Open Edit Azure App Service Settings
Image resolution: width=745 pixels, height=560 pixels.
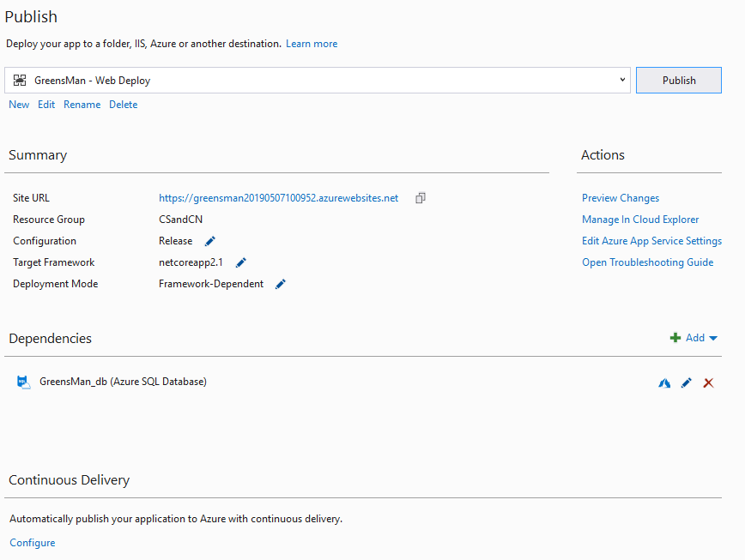coord(652,241)
